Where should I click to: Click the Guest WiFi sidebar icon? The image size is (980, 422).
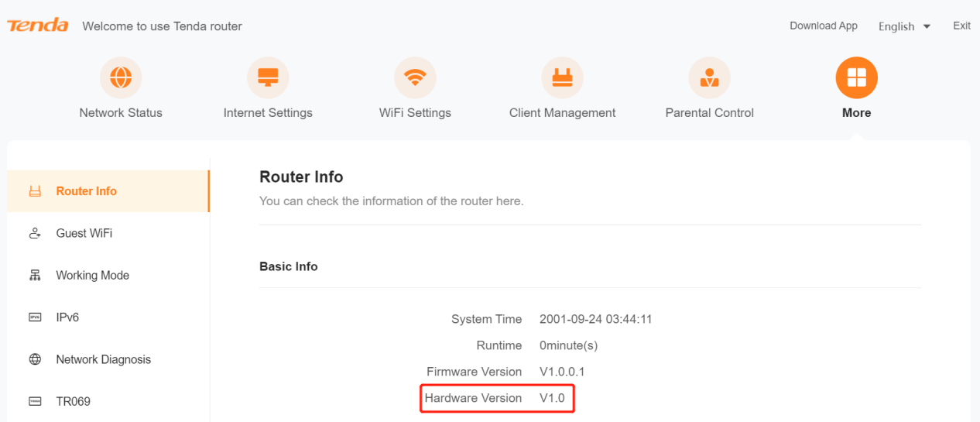(35, 233)
